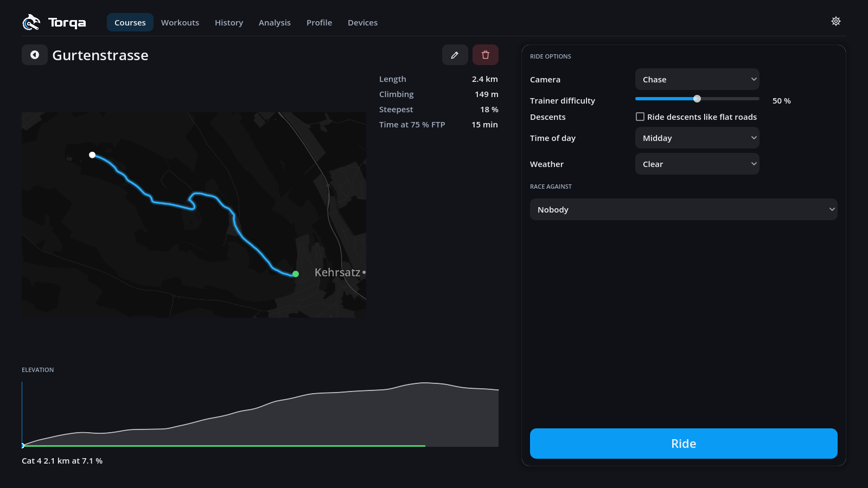Open the Weather dropdown set to Clear

point(697,164)
